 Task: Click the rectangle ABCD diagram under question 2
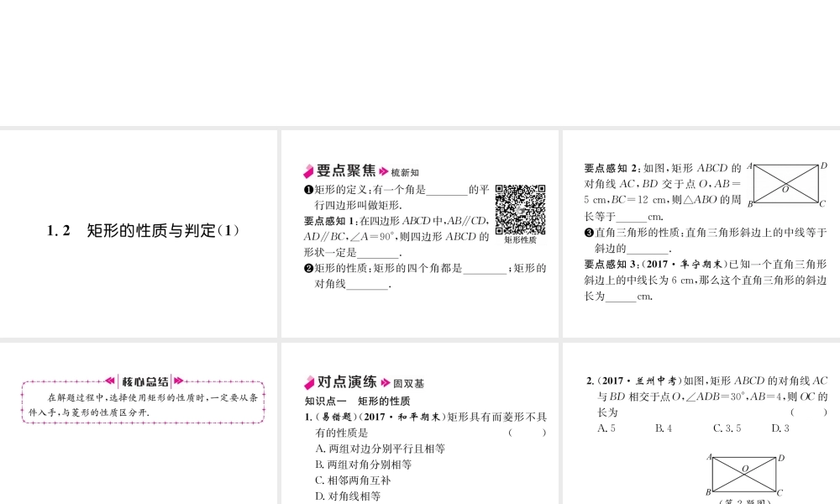[744, 475]
